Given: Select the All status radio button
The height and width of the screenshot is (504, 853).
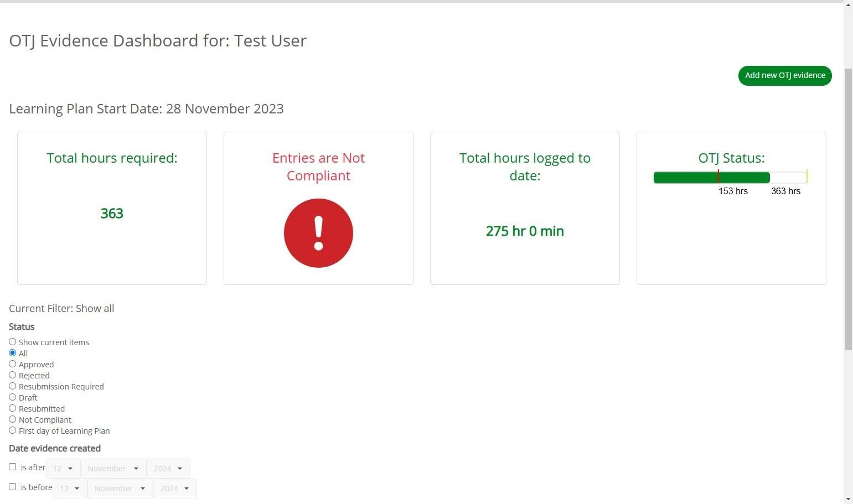Looking at the screenshot, I should pos(12,353).
